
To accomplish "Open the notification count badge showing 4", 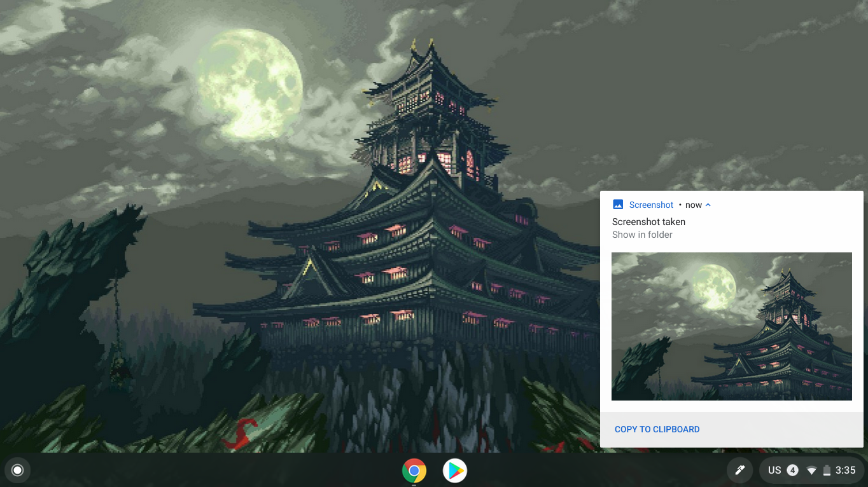I will click(x=792, y=470).
